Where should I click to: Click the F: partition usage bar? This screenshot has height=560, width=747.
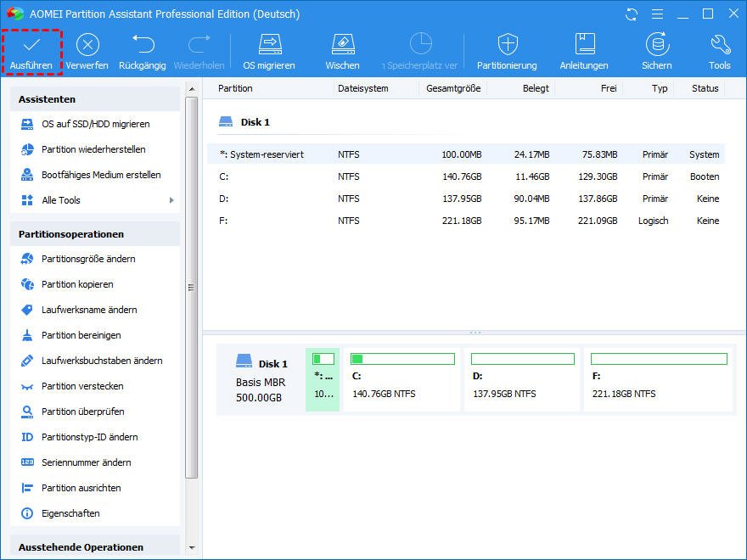coord(659,359)
